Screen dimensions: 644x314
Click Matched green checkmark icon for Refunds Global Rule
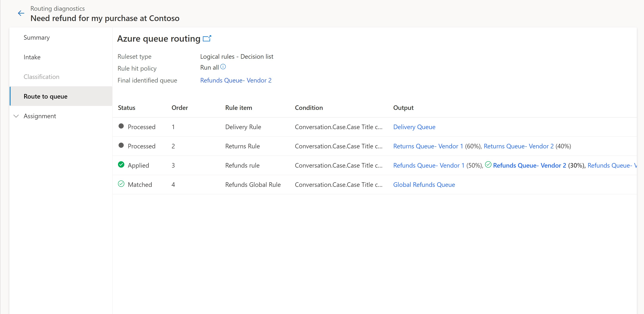[121, 184]
